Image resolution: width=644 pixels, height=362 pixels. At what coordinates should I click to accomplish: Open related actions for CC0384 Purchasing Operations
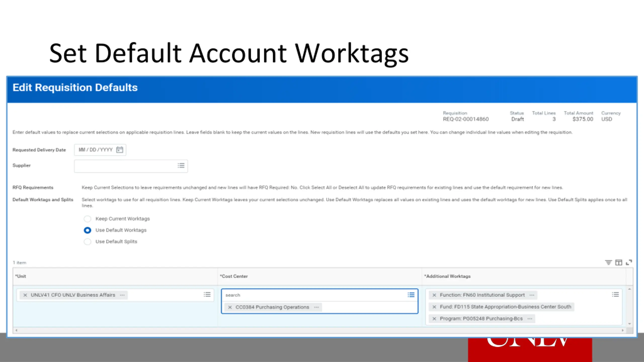316,307
